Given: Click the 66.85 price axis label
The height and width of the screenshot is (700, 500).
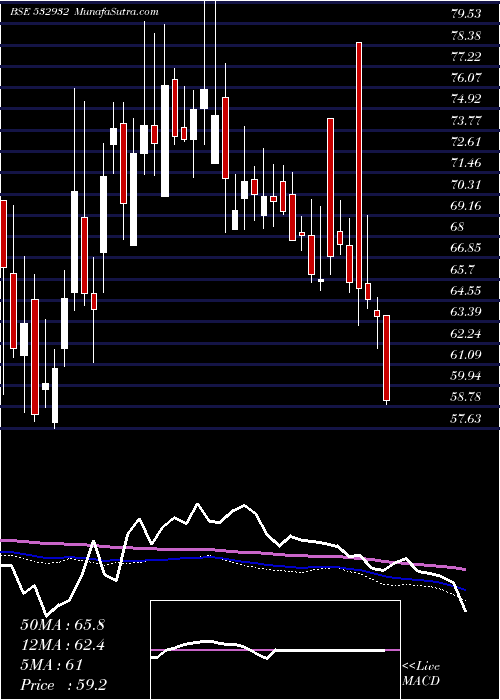Looking at the screenshot, I should tap(466, 248).
